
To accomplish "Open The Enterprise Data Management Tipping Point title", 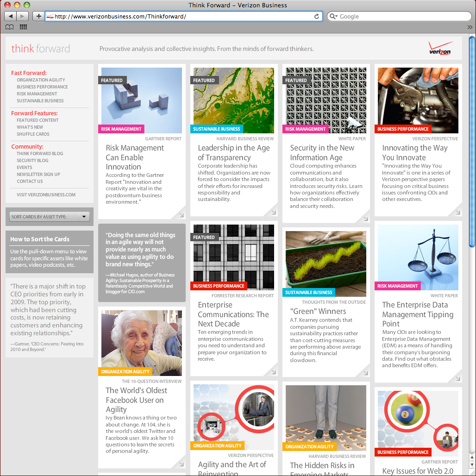I will coord(418,314).
